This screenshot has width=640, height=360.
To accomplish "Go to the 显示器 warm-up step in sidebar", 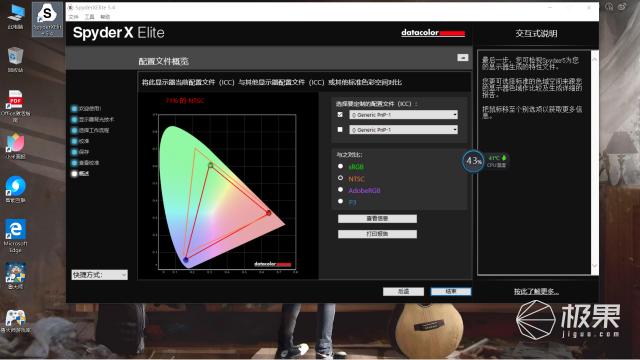I will click(96, 120).
